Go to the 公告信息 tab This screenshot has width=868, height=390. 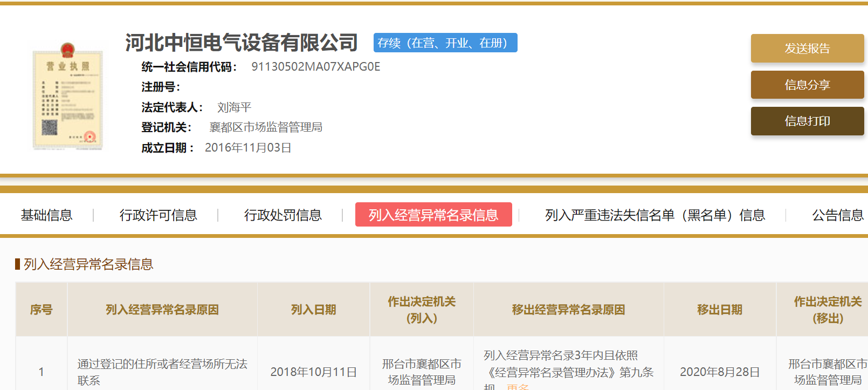click(838, 215)
